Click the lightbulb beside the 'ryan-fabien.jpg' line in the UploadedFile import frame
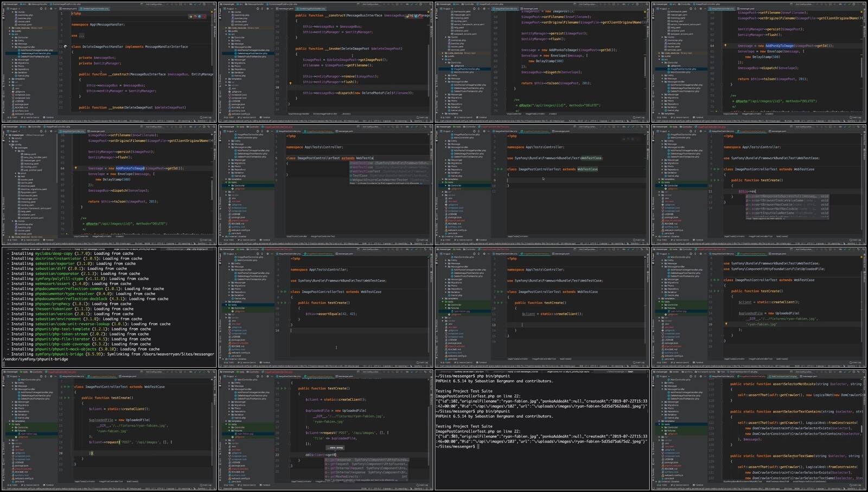Screen dimensions: 868x492 [726, 324]
